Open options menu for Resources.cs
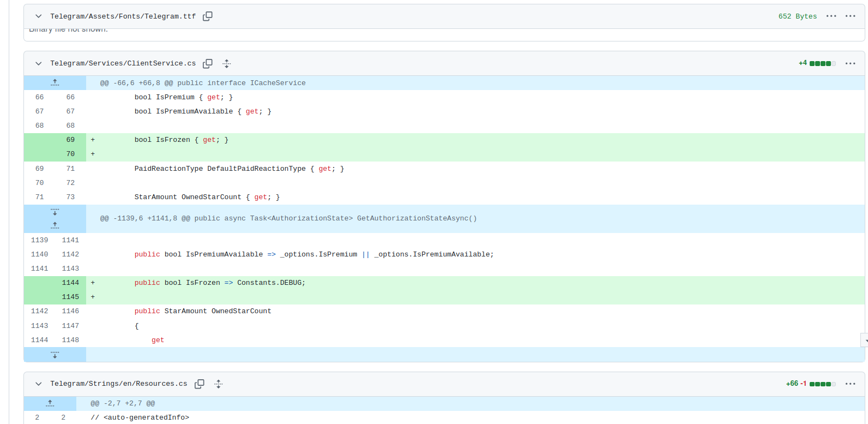The height and width of the screenshot is (424, 868). [x=850, y=384]
